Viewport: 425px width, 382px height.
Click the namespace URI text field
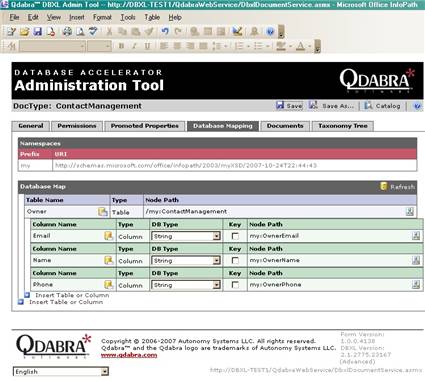coord(235,165)
